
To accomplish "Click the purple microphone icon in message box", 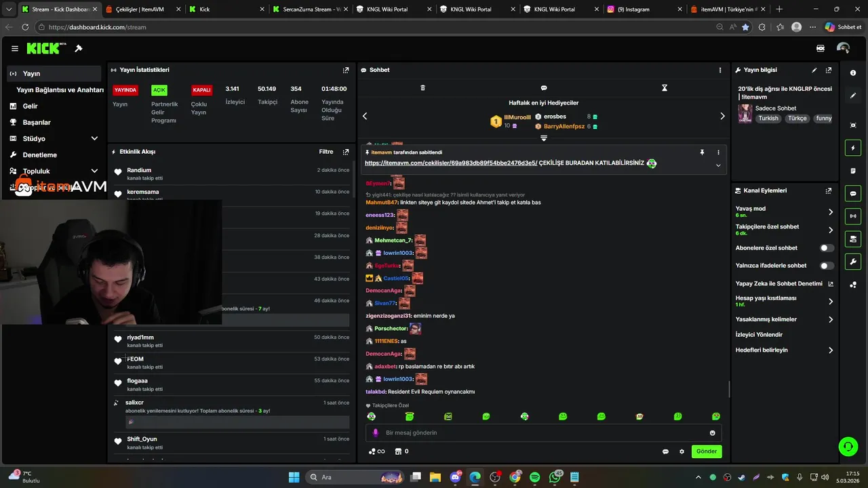I will 375,432.
